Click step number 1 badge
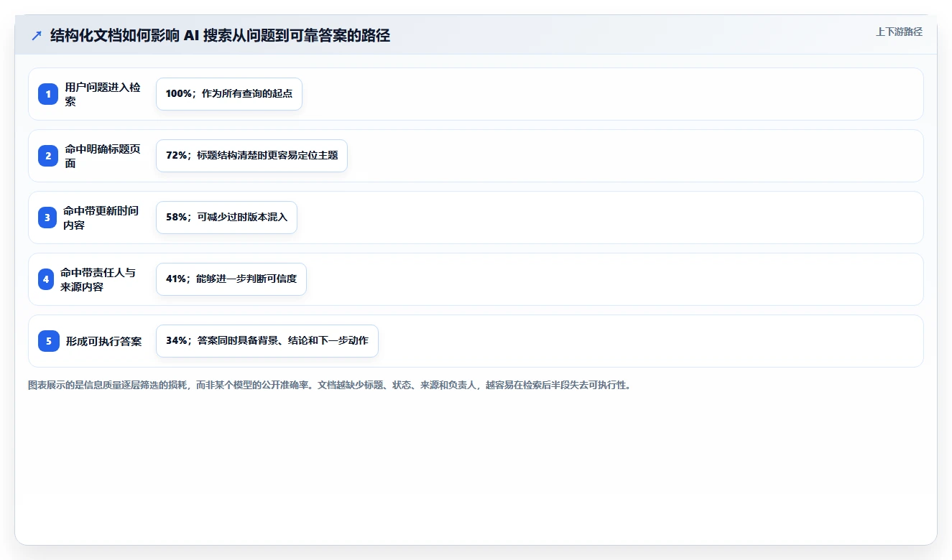The image size is (952, 560). pyautogui.click(x=48, y=94)
